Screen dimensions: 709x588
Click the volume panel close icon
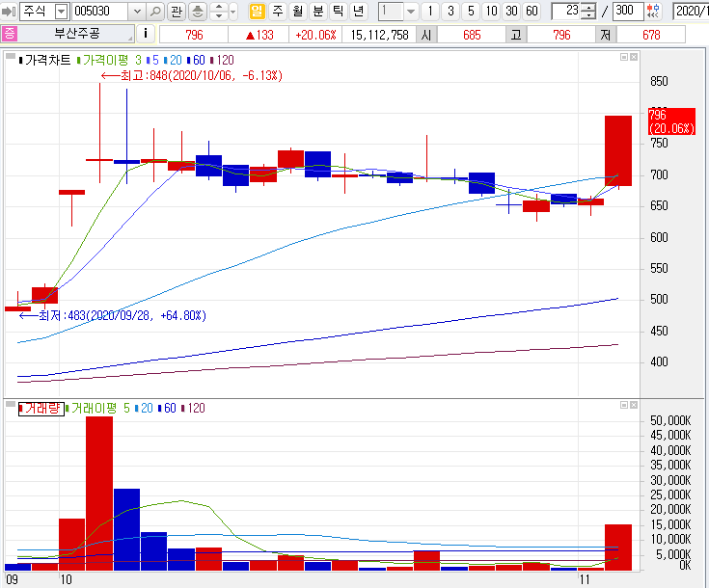coord(634,405)
